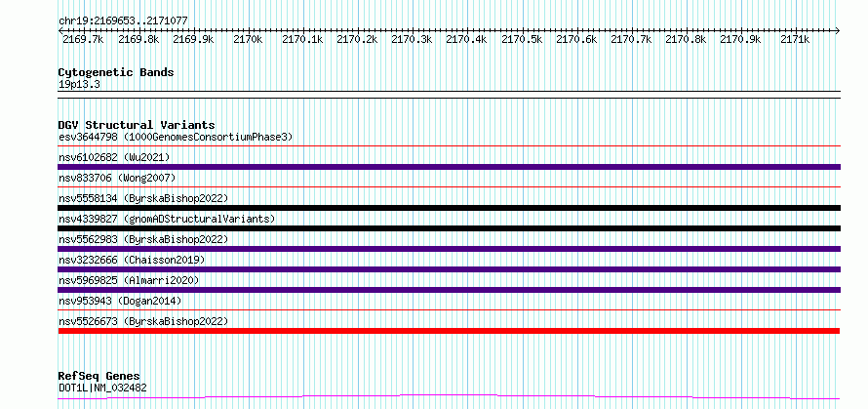
Task: Click the magenta DOT1L gene line
Action: click(449, 396)
